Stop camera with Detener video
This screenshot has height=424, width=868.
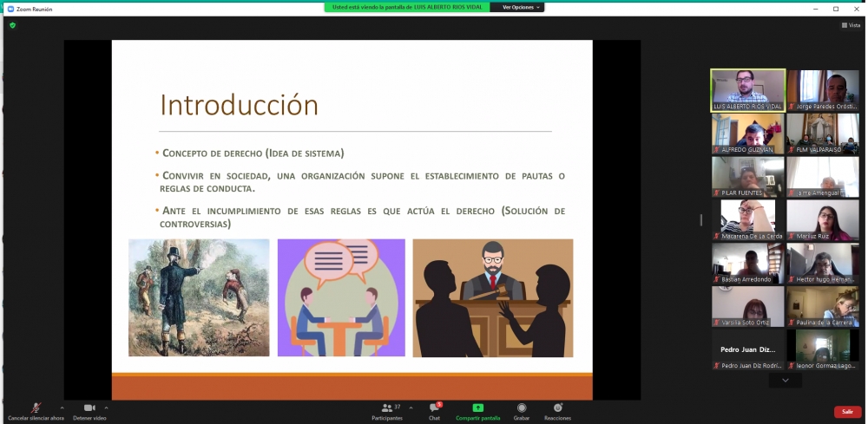tap(89, 408)
